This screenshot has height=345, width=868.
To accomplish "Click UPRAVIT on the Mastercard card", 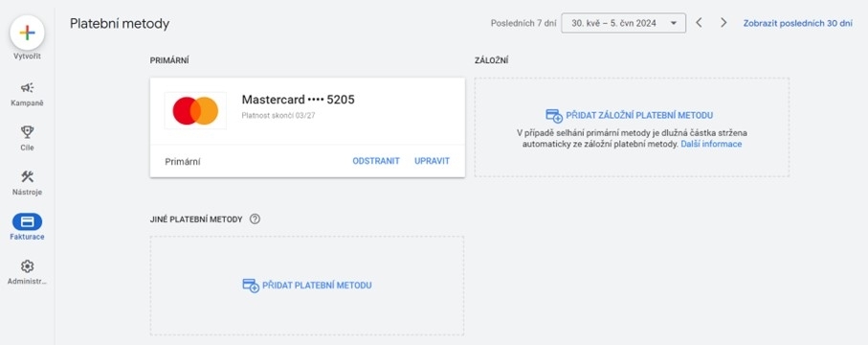I will pos(432,161).
